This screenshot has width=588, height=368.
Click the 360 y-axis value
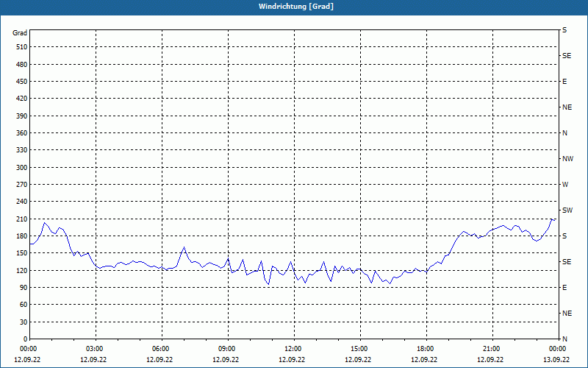tap(22, 133)
